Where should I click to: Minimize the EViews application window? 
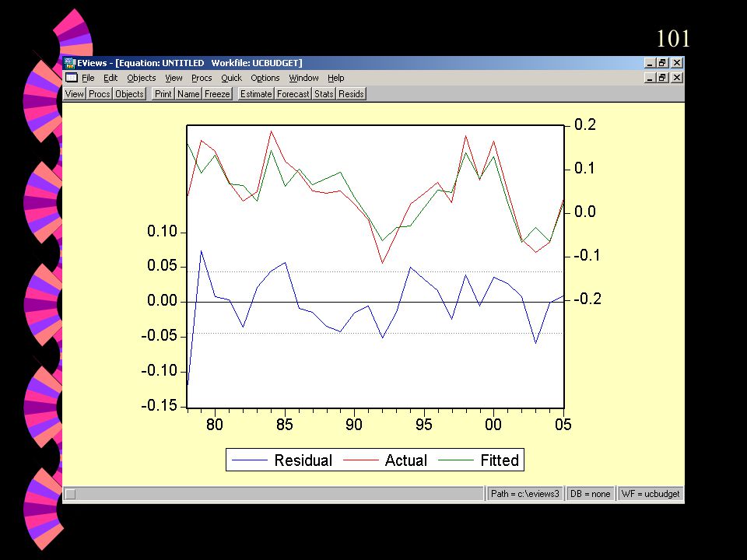coord(650,63)
